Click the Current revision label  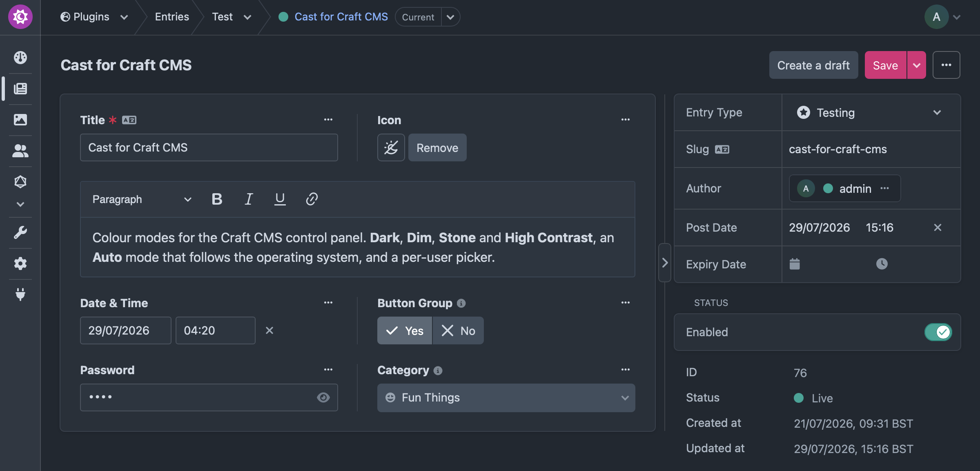(x=418, y=17)
